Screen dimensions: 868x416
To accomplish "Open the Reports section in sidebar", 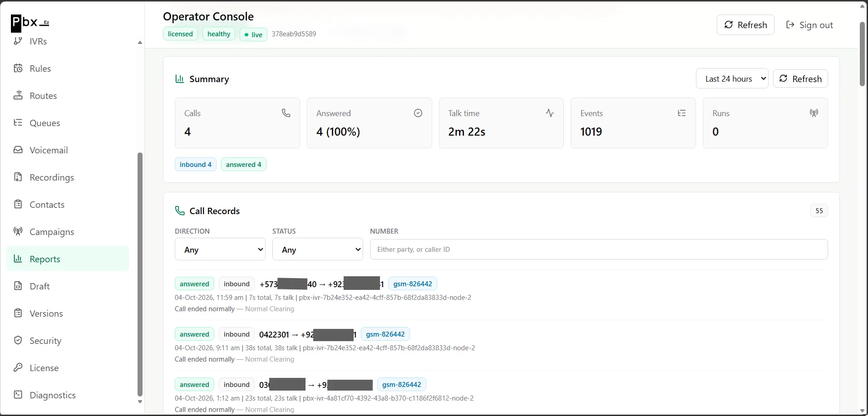I will (x=68, y=259).
